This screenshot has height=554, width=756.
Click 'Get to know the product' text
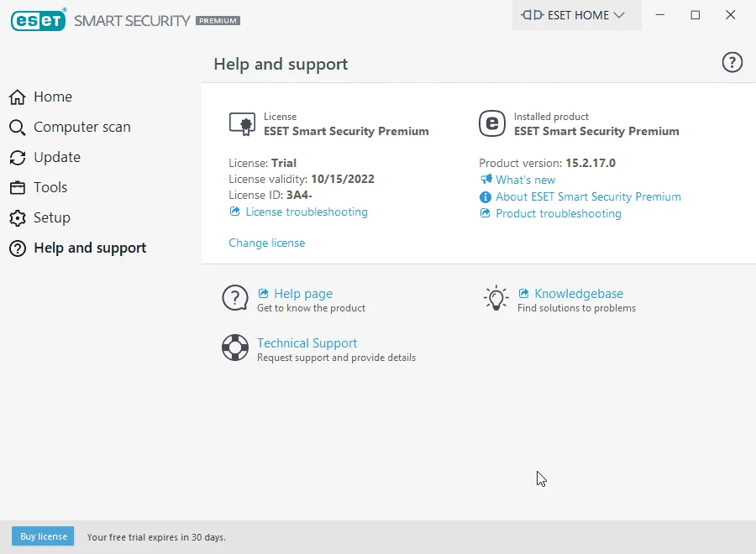click(311, 308)
